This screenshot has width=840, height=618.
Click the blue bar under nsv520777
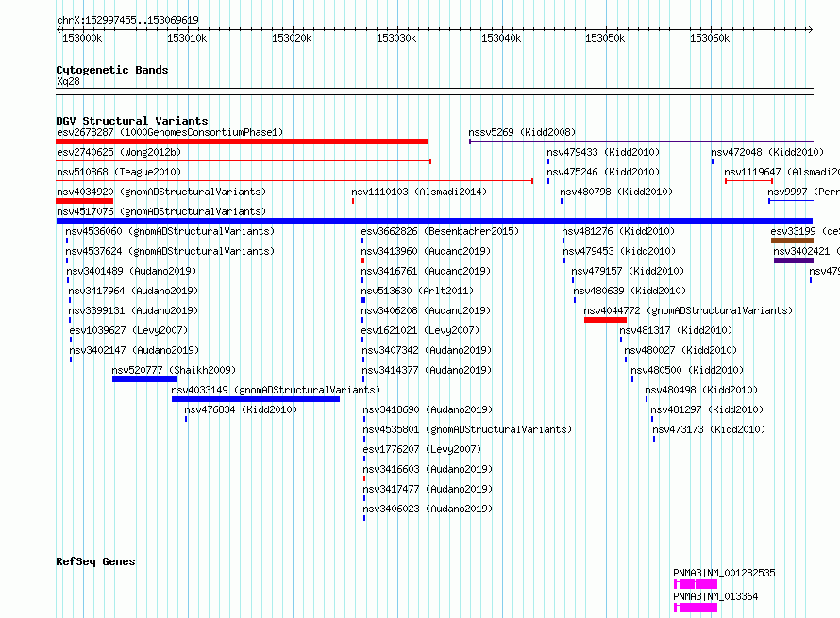[144, 379]
